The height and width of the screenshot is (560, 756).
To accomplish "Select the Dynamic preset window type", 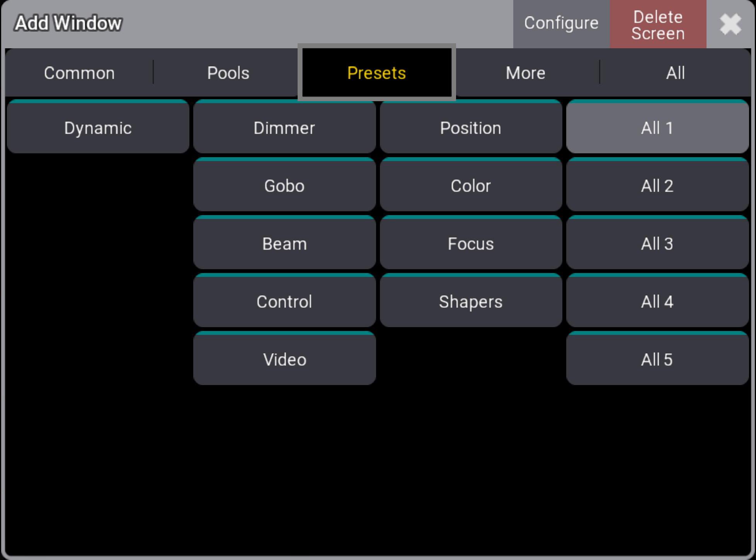I will click(98, 127).
